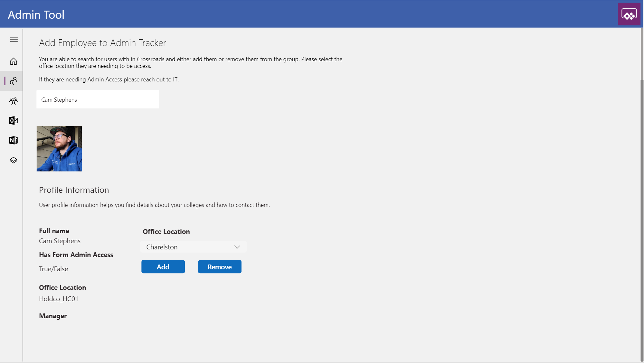Screen dimensions: 644x363
Task: Click the Add Employee to Admin Tracker heading
Action: 102,43
